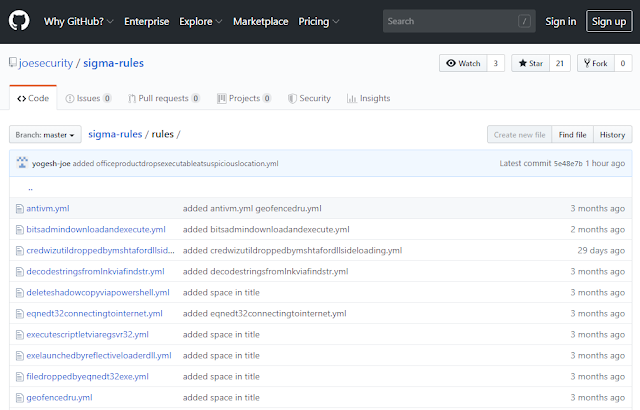The height and width of the screenshot is (410, 640).
Task: Open credwizutildroppedbymshtafordllsid... file
Action: point(100,250)
